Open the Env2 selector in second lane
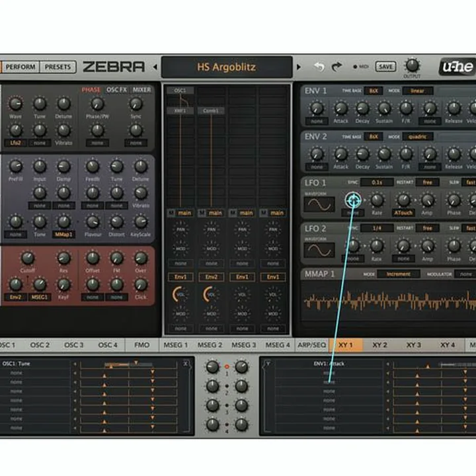The image size is (476, 476). (211, 277)
